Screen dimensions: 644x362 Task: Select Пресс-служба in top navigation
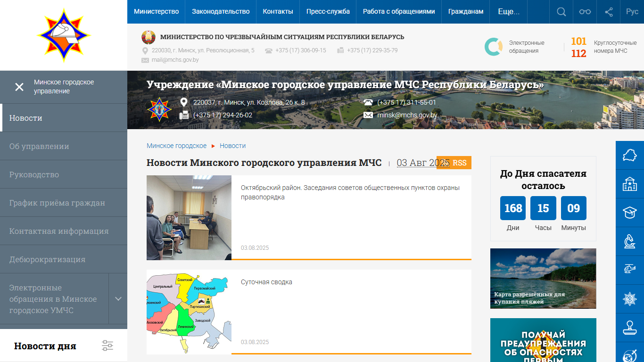tap(328, 12)
